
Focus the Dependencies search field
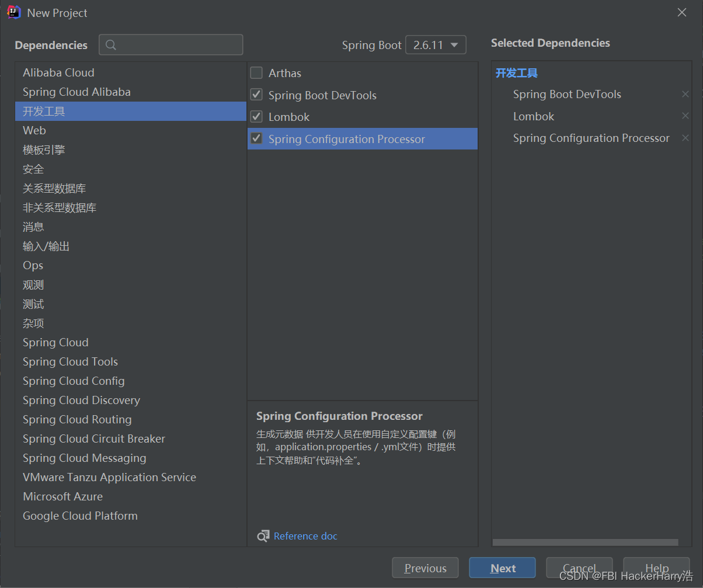[x=171, y=45]
